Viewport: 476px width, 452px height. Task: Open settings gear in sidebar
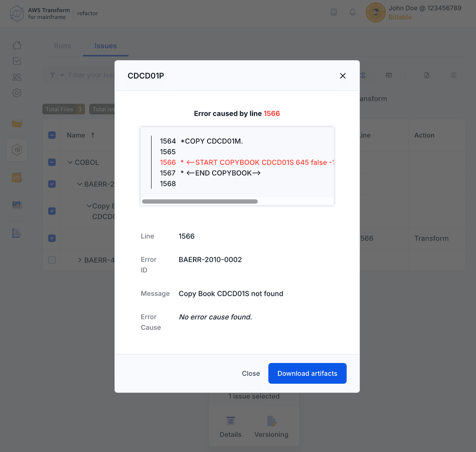tap(17, 93)
